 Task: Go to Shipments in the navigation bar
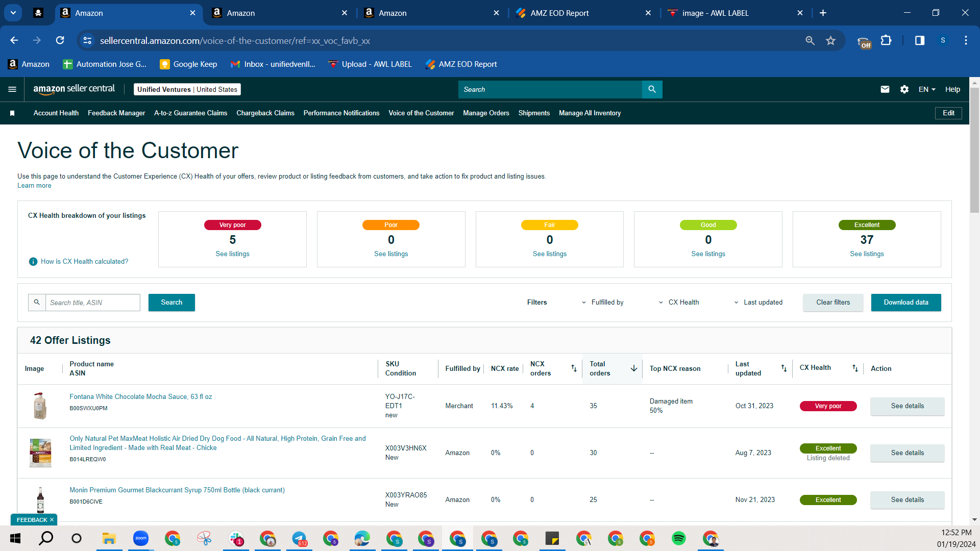click(534, 113)
